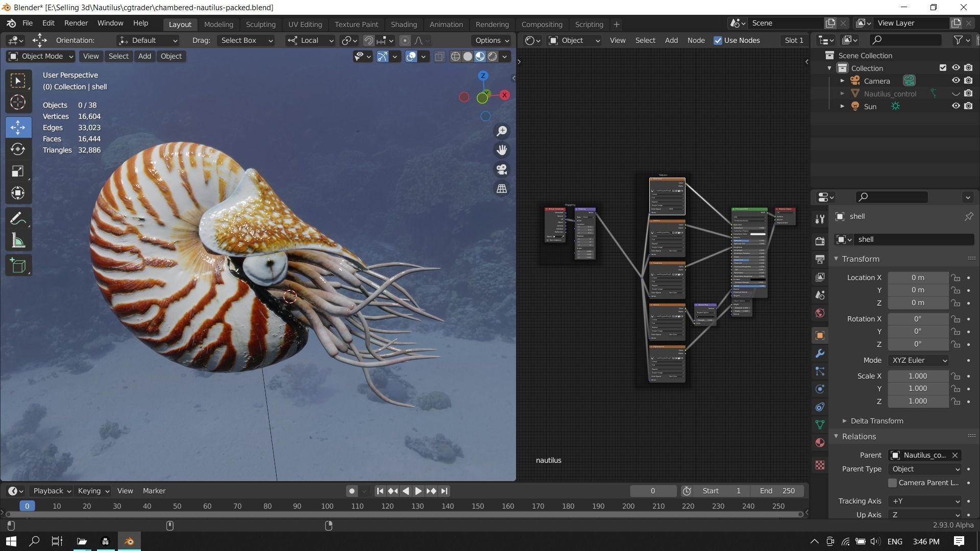The image size is (980, 551).
Task: Open the Particles properties tab
Action: point(820,371)
